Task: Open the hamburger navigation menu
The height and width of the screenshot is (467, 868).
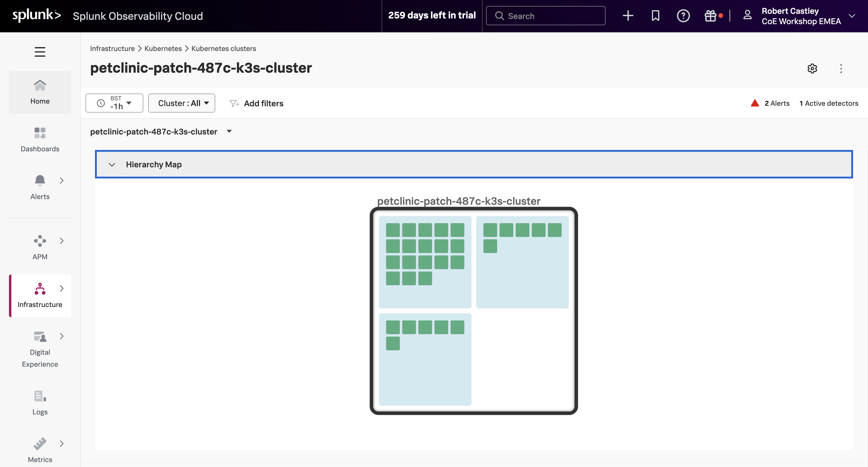Action: 40,52
